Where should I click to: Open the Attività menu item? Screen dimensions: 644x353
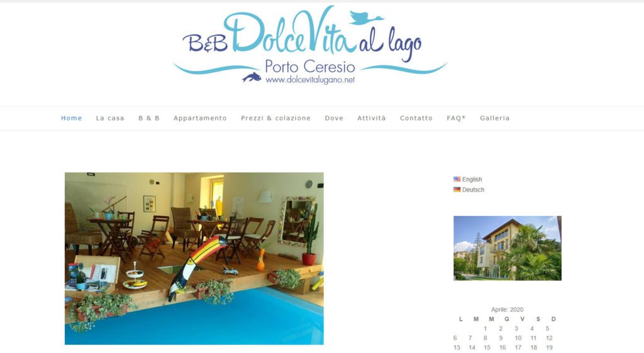(x=371, y=118)
